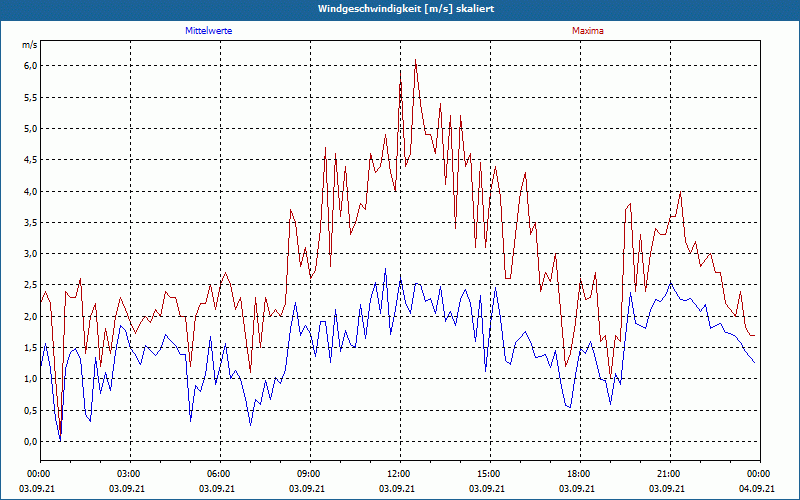Click the 3,0 y-axis value
This screenshot has height=500, width=800.
pos(31,254)
